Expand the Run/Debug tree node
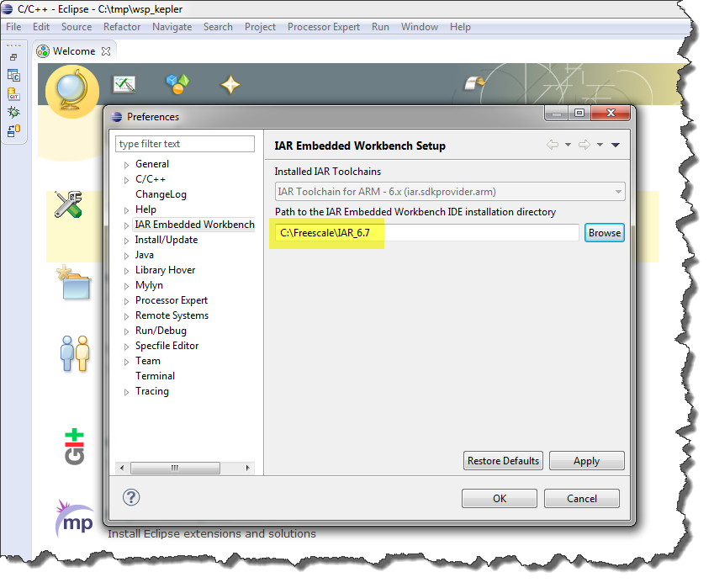 click(127, 331)
